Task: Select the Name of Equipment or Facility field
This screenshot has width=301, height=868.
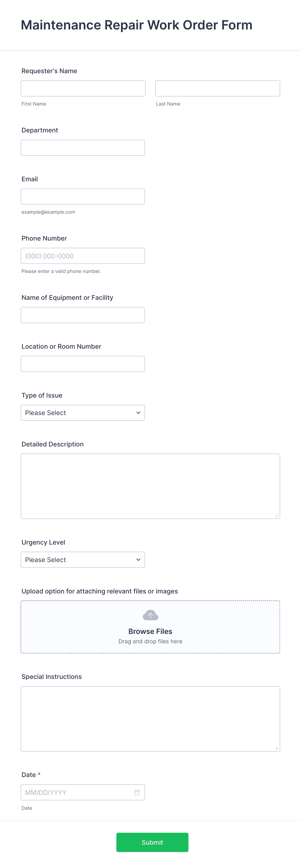Action: pyautogui.click(x=83, y=315)
